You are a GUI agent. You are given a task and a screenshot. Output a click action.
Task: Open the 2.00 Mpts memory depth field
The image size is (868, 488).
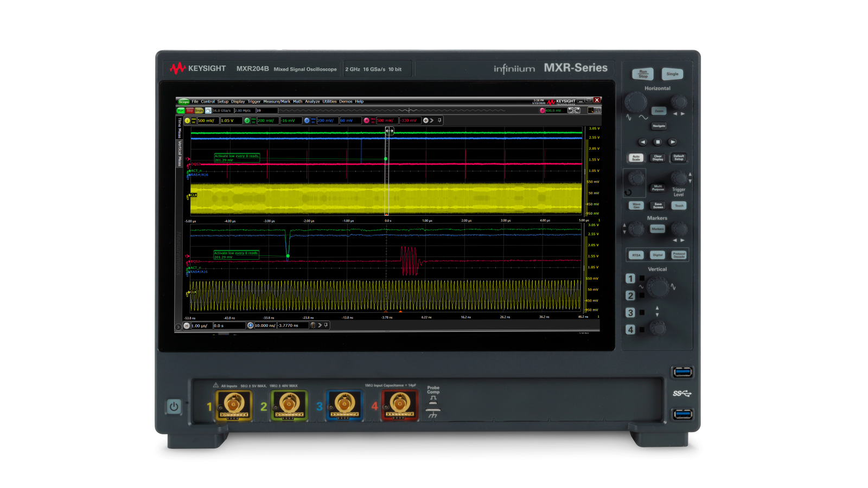coord(245,111)
